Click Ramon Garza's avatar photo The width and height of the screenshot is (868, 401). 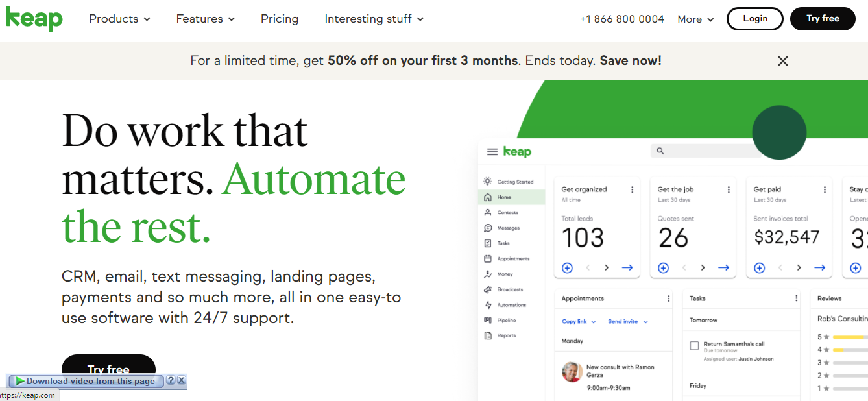click(572, 372)
